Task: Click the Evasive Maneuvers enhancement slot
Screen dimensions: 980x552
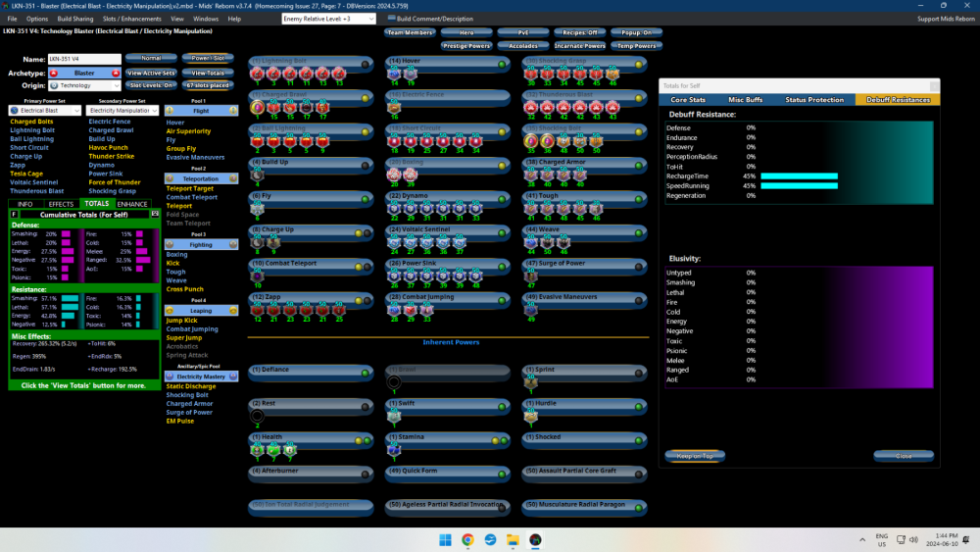Action: (530, 310)
